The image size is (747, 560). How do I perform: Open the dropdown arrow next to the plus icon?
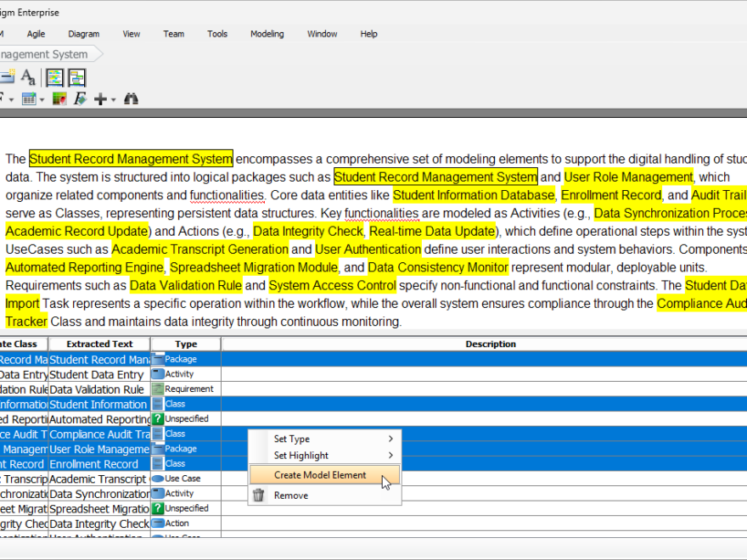pyautogui.click(x=112, y=99)
